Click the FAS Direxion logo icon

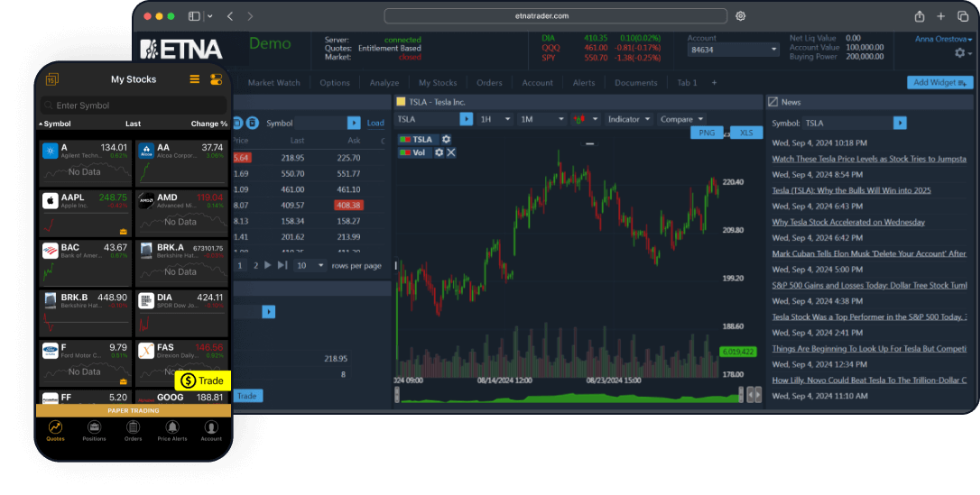146,351
